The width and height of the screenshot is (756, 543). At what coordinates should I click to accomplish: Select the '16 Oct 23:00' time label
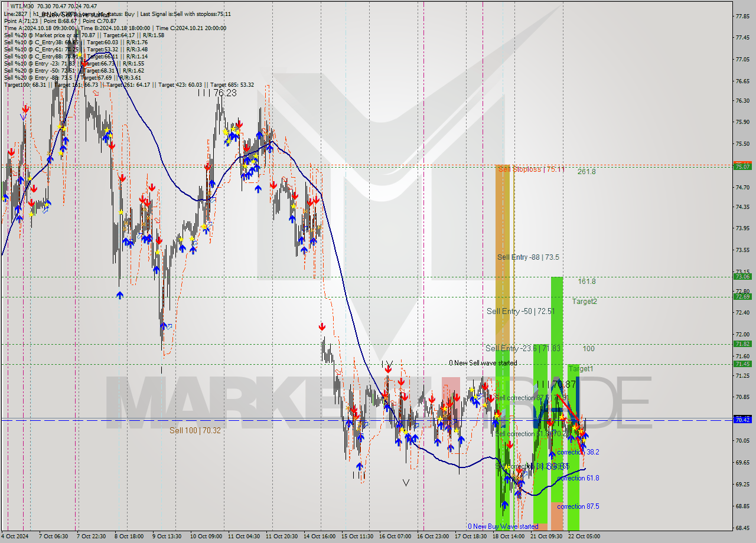pos(434,537)
